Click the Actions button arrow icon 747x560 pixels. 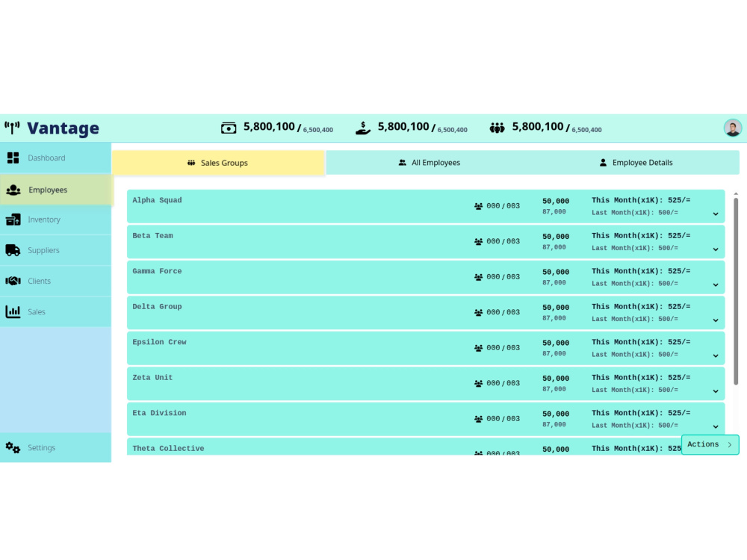(x=729, y=445)
